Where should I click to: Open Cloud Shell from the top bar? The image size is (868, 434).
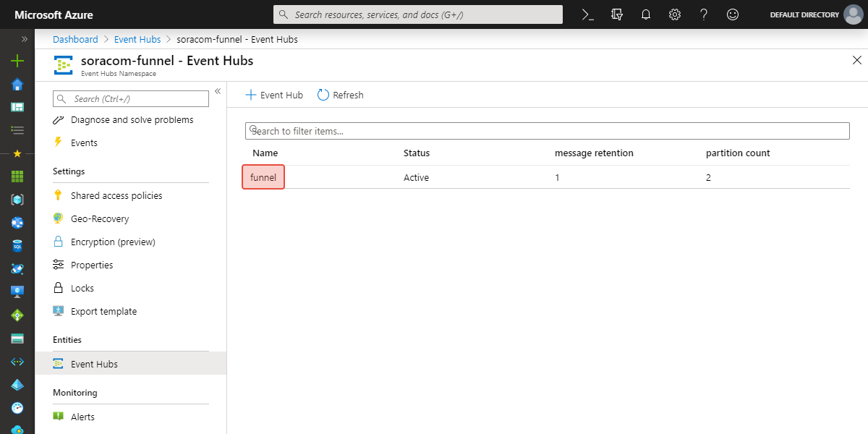(x=588, y=14)
